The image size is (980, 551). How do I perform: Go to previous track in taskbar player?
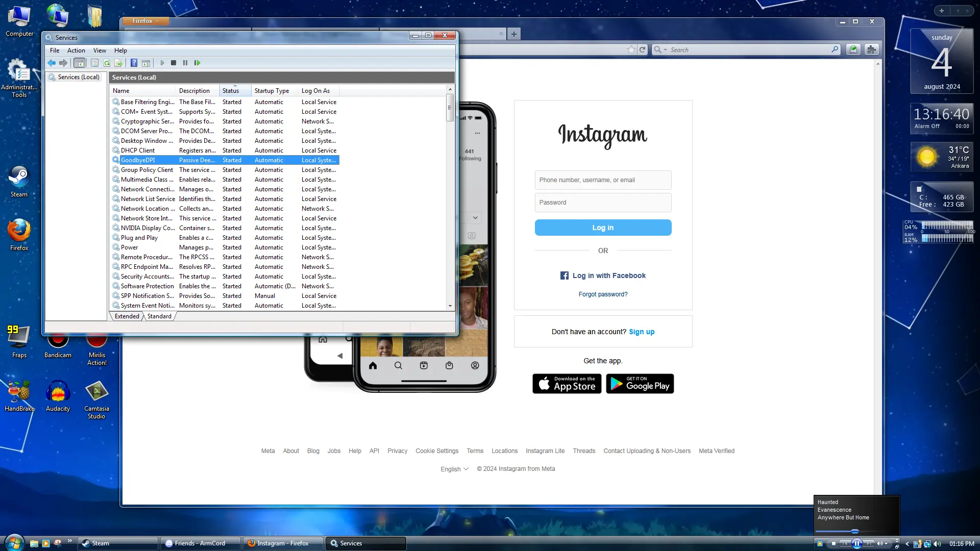[845, 544]
